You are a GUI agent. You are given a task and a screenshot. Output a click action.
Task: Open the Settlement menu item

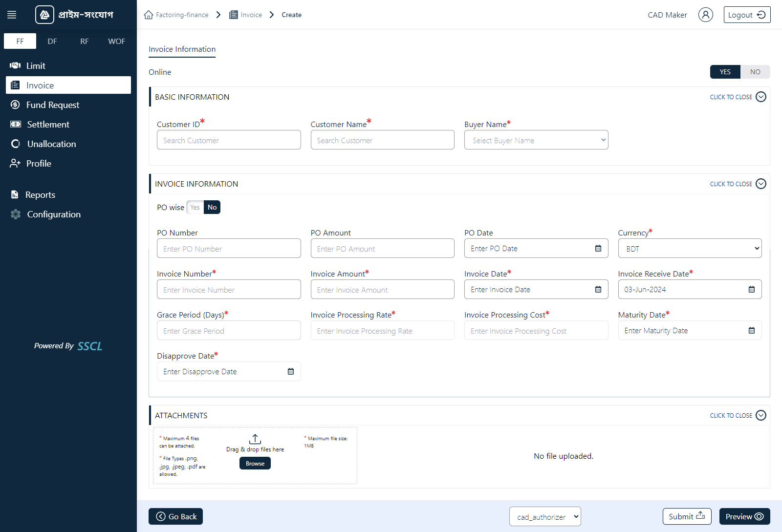click(x=68, y=124)
